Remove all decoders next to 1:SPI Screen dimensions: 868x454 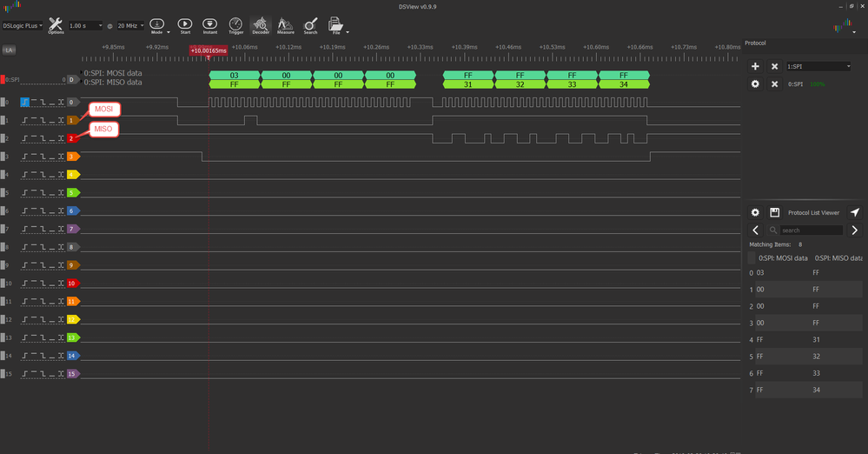pos(774,66)
